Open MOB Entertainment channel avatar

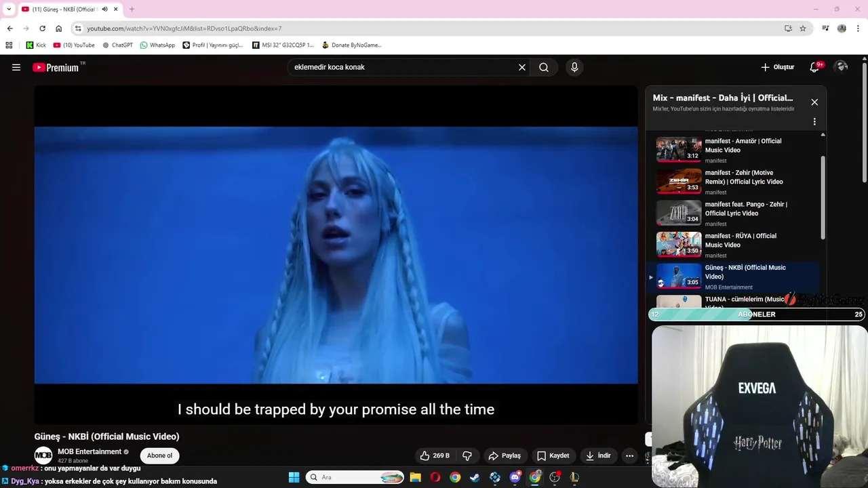click(43, 455)
